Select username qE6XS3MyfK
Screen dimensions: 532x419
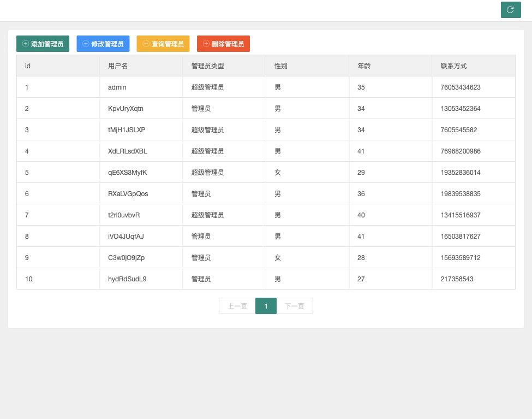click(x=128, y=173)
